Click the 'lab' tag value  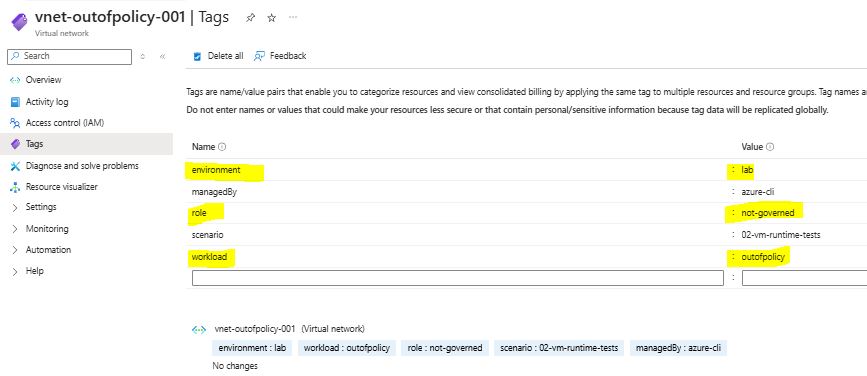(748, 170)
